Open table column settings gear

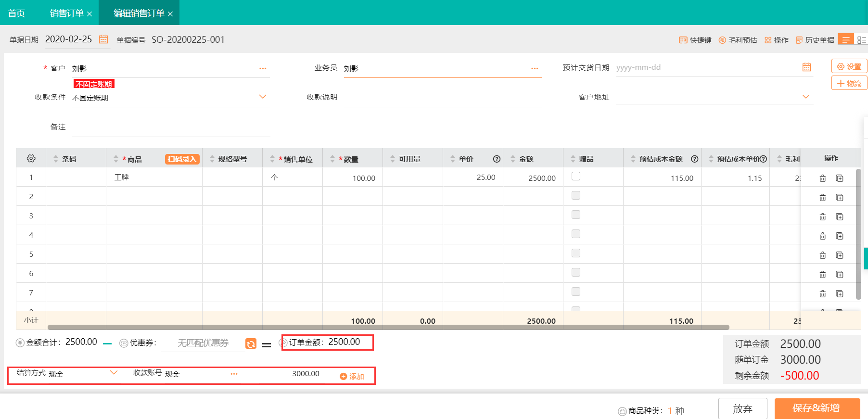[31, 158]
